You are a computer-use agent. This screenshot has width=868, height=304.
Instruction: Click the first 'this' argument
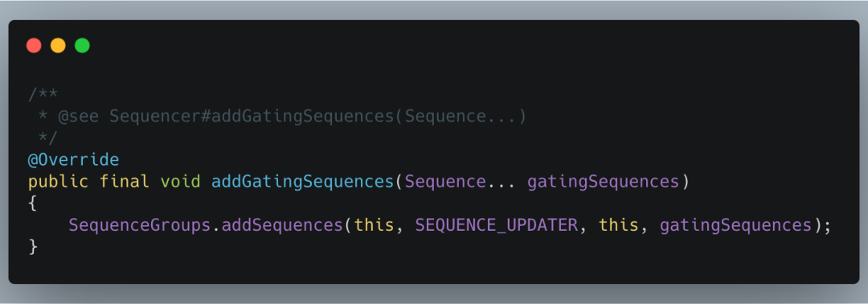click(375, 225)
